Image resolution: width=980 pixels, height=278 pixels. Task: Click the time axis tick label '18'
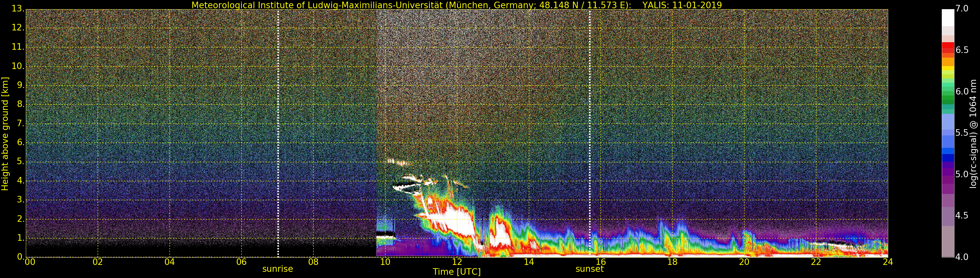[x=673, y=262]
